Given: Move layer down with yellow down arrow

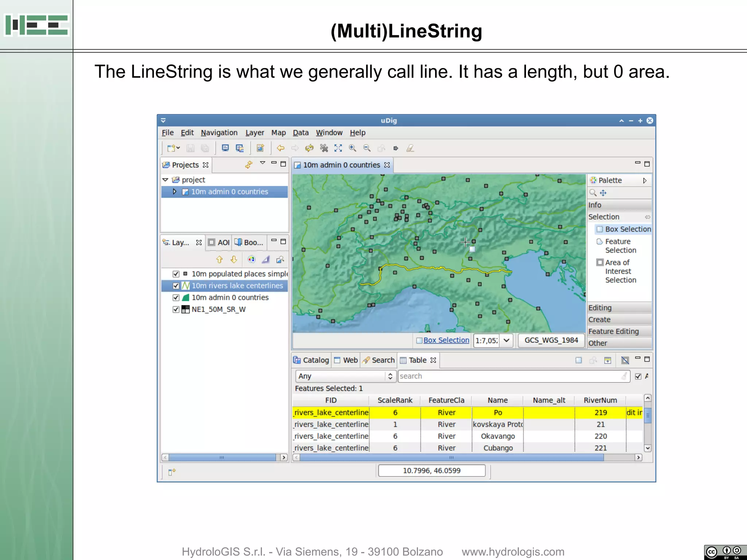Looking at the screenshot, I should [x=234, y=260].
